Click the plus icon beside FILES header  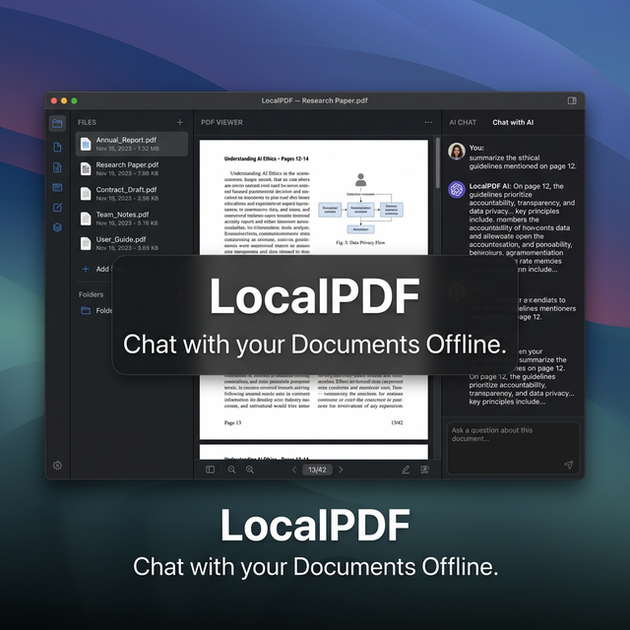coord(180,122)
